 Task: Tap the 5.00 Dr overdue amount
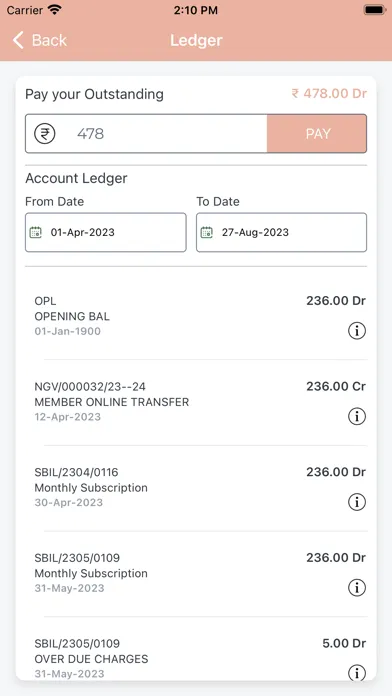[344, 644]
